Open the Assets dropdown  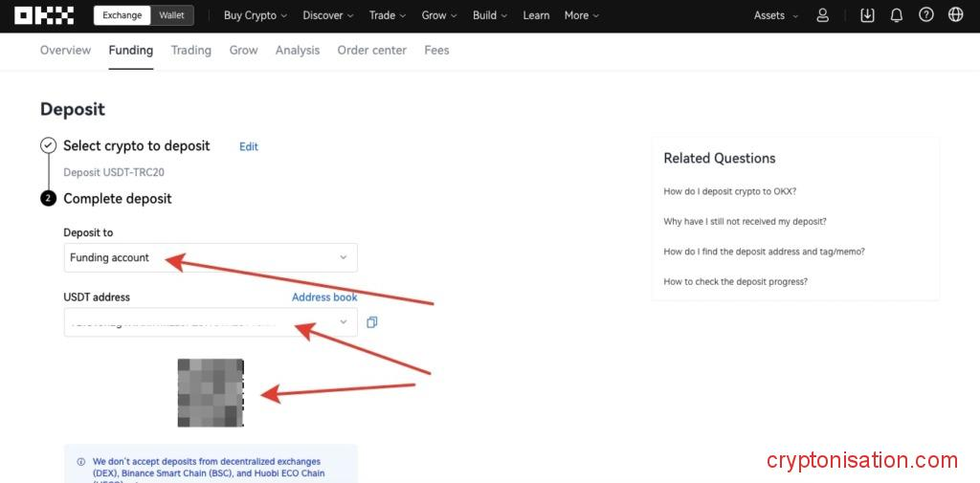pyautogui.click(x=775, y=15)
